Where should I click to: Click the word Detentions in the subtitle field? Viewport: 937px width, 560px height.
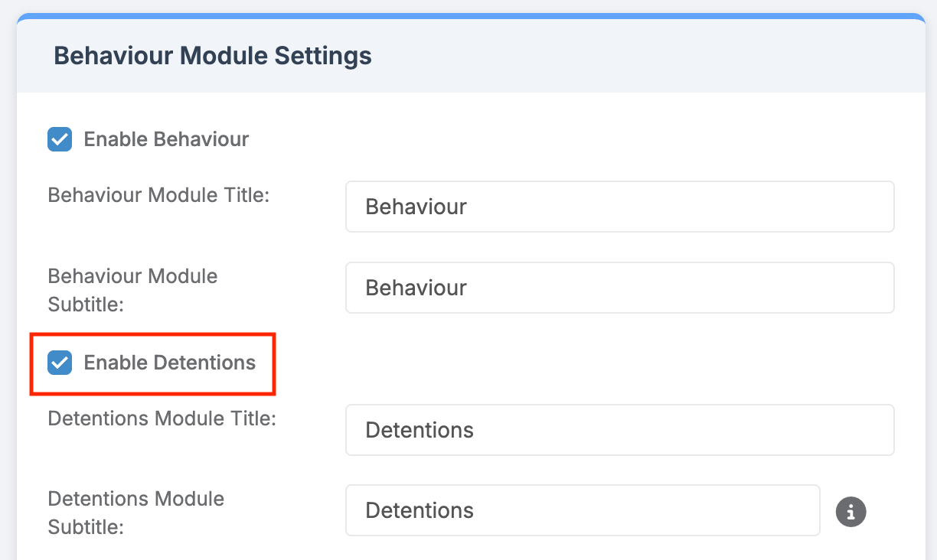[x=419, y=511]
